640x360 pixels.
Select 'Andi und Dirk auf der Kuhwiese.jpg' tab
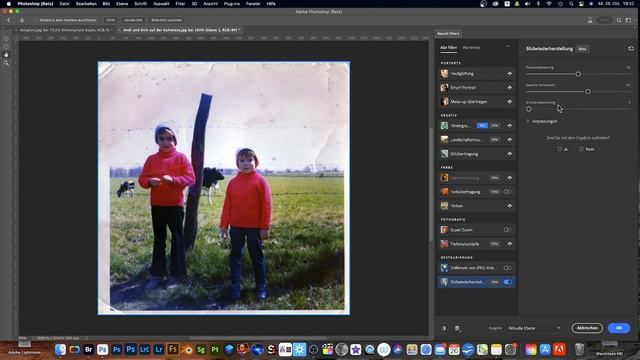[x=181, y=30]
